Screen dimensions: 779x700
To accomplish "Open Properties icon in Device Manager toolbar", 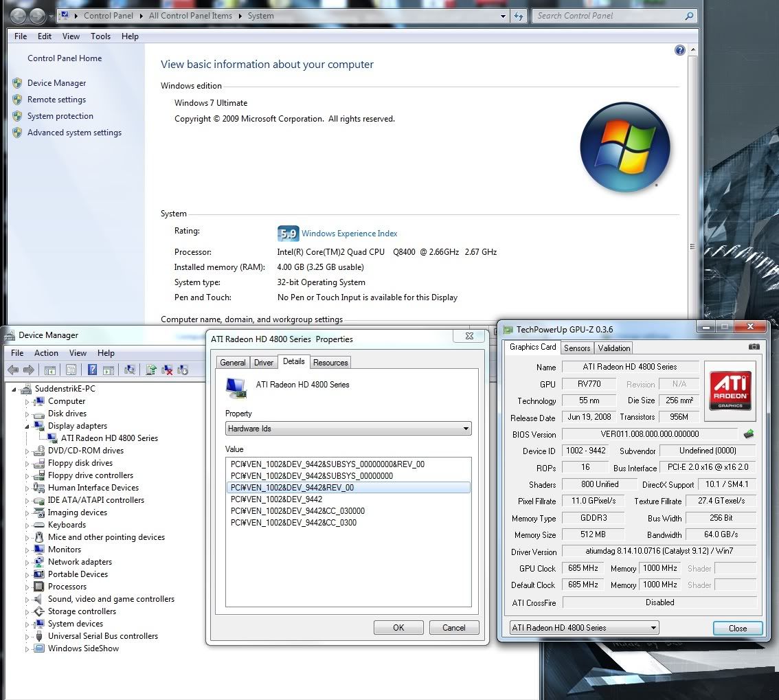I will (71, 370).
